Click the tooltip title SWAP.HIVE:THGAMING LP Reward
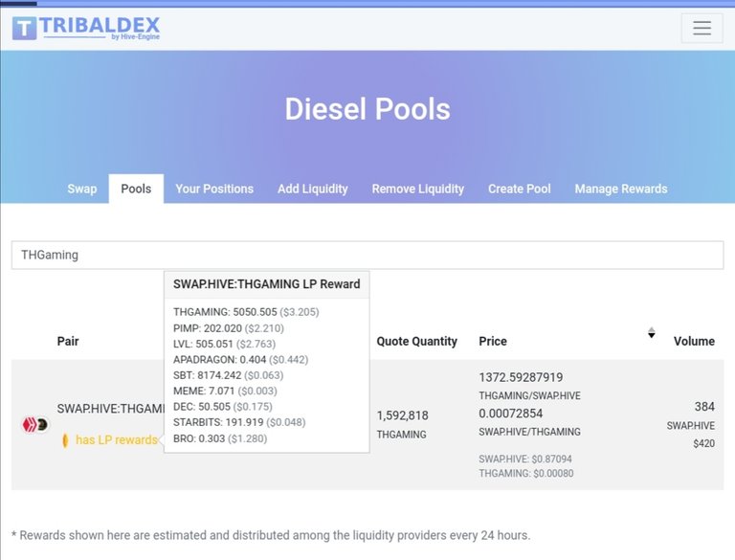This screenshot has width=735, height=560. (x=267, y=284)
